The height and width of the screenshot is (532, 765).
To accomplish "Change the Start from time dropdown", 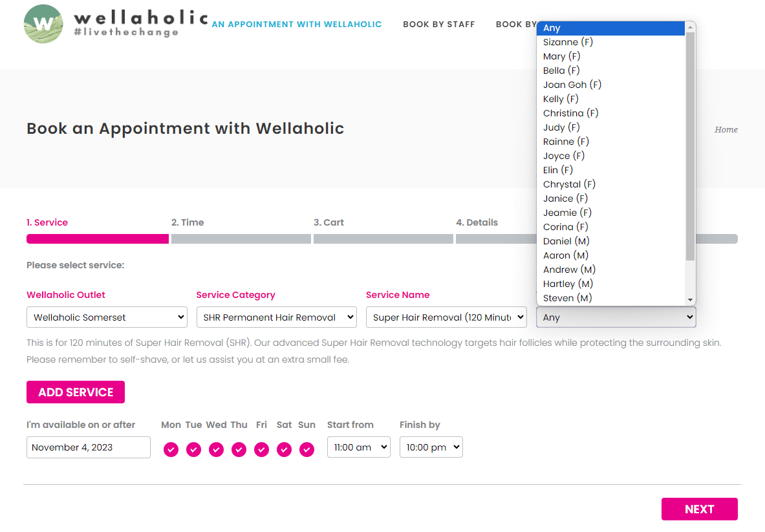I will pyautogui.click(x=358, y=447).
